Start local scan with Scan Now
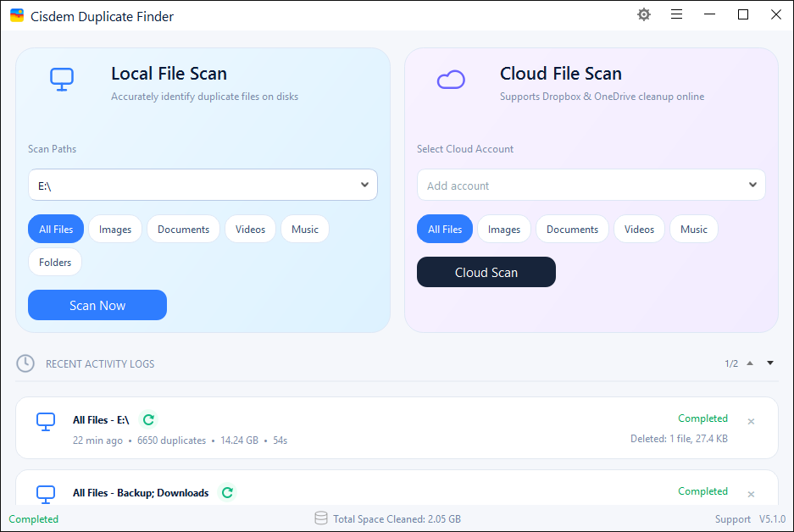Screen dimensions: 794x532 coord(97,305)
